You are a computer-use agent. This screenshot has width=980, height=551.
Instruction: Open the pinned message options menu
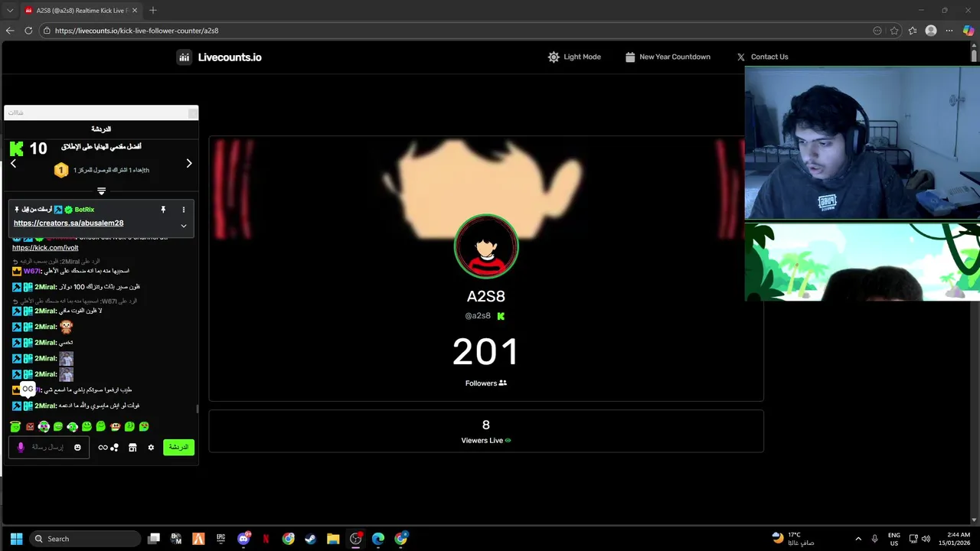pos(183,210)
